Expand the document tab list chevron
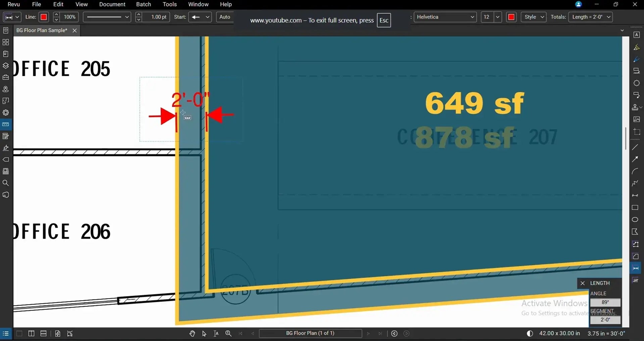Viewport: 644px width, 341px height. coord(622,30)
